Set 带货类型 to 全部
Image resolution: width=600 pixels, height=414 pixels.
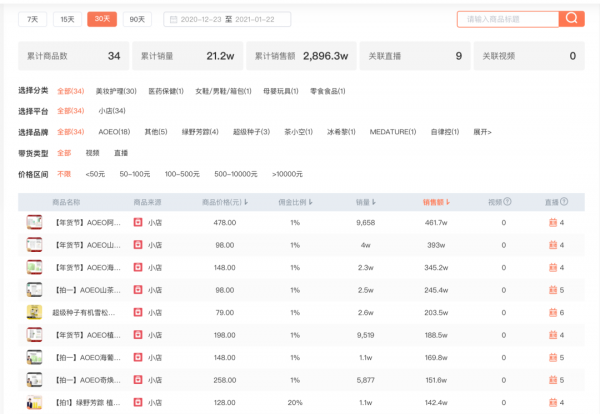point(64,153)
